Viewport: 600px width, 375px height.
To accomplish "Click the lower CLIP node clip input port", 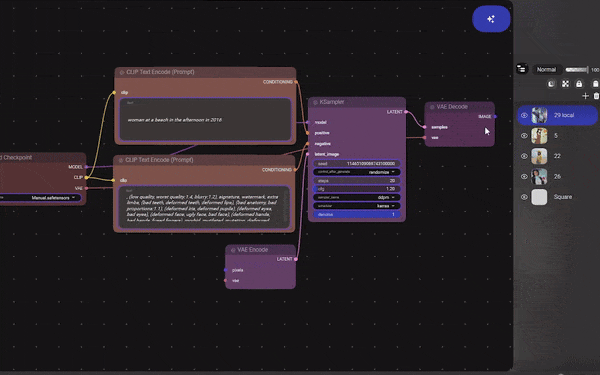I will tap(113, 180).
